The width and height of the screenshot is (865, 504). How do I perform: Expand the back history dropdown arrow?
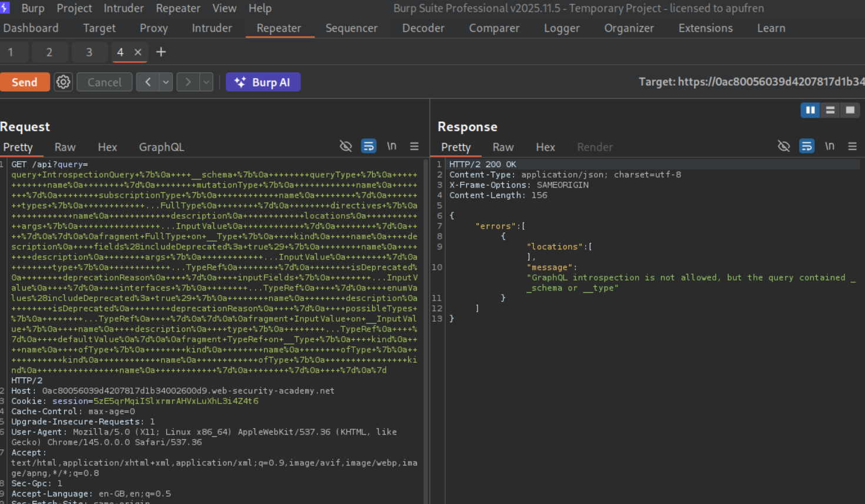tap(166, 82)
